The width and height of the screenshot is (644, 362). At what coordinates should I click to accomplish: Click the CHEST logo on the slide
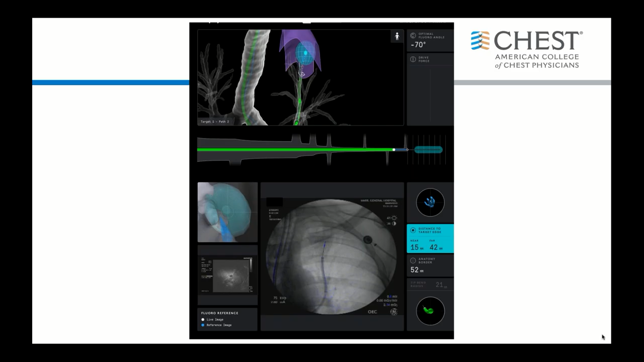pyautogui.click(x=527, y=49)
